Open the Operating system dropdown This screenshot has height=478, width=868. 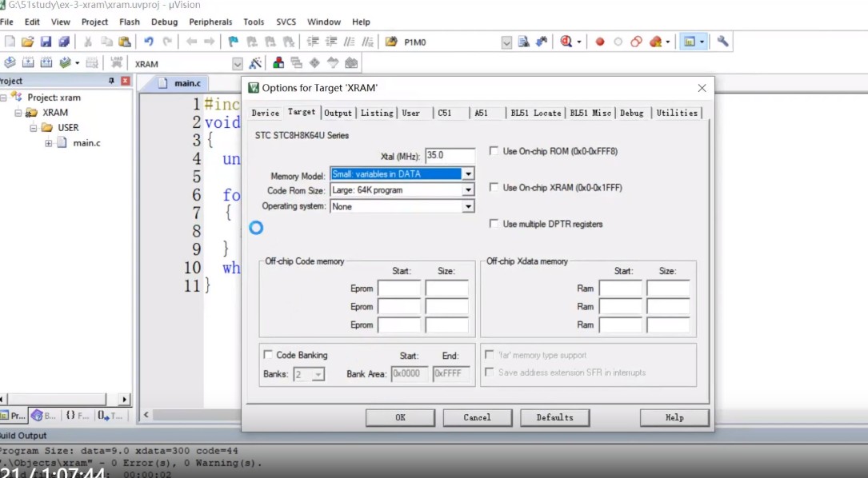coord(468,207)
